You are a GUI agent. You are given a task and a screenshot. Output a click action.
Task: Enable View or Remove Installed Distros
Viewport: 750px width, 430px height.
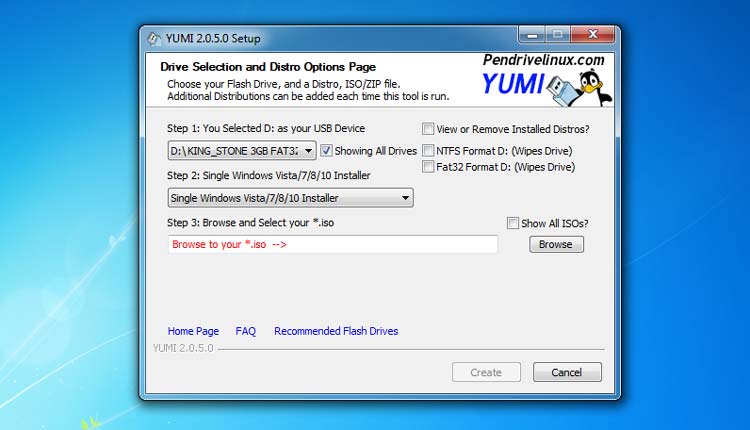[428, 129]
